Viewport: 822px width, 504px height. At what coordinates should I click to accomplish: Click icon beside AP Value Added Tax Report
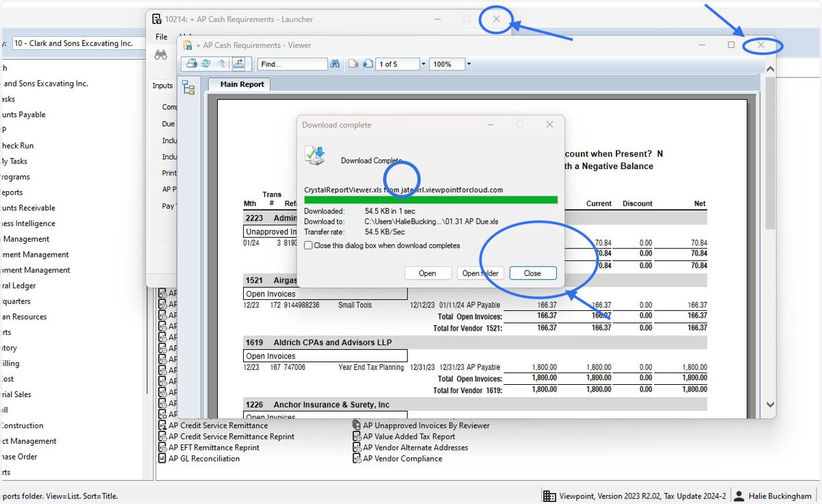click(x=357, y=436)
